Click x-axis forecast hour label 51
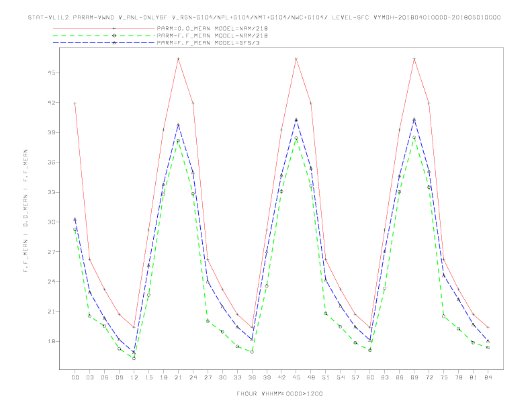Image resolution: width=532 pixels, height=411 pixels. tap(326, 377)
